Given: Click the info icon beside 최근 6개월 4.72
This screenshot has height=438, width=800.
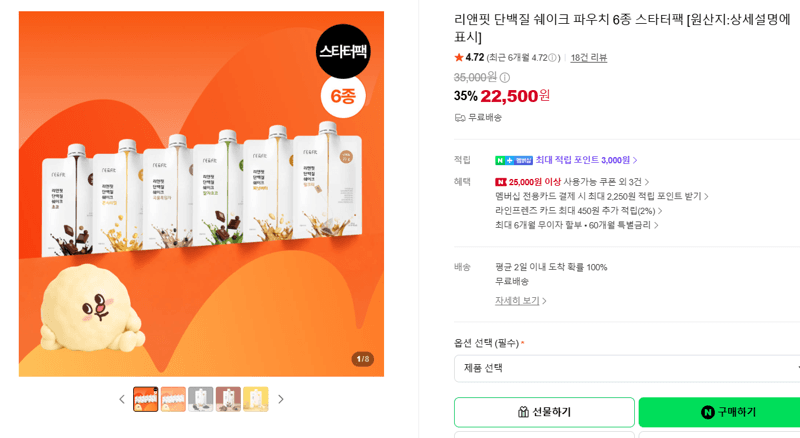Looking at the screenshot, I should point(552,58).
